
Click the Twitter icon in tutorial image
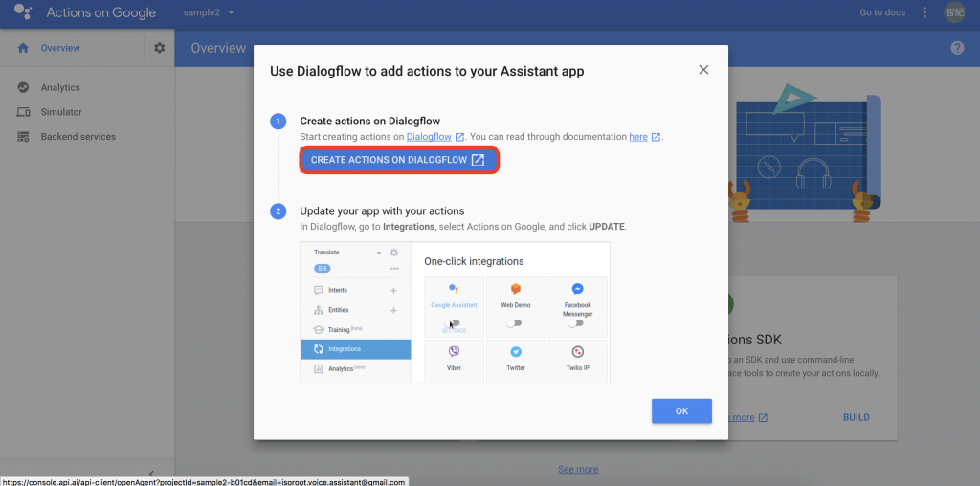[x=516, y=352]
